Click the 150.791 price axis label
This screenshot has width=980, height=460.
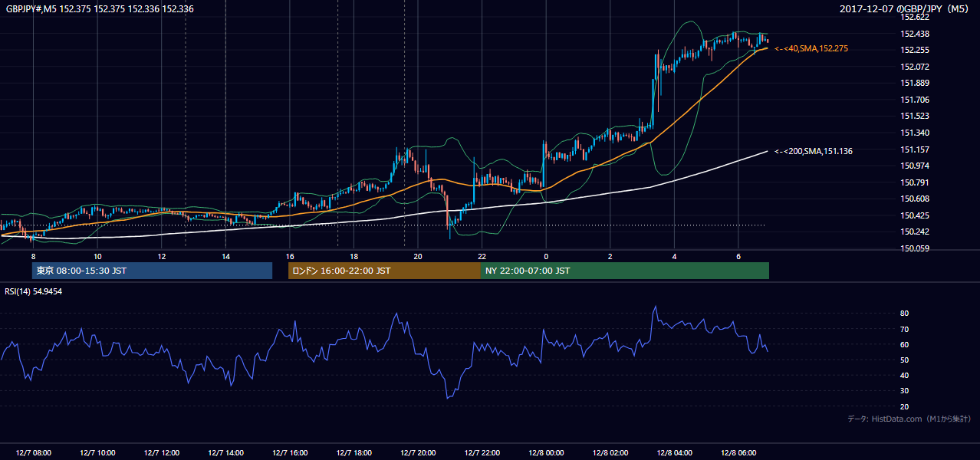[x=914, y=182]
